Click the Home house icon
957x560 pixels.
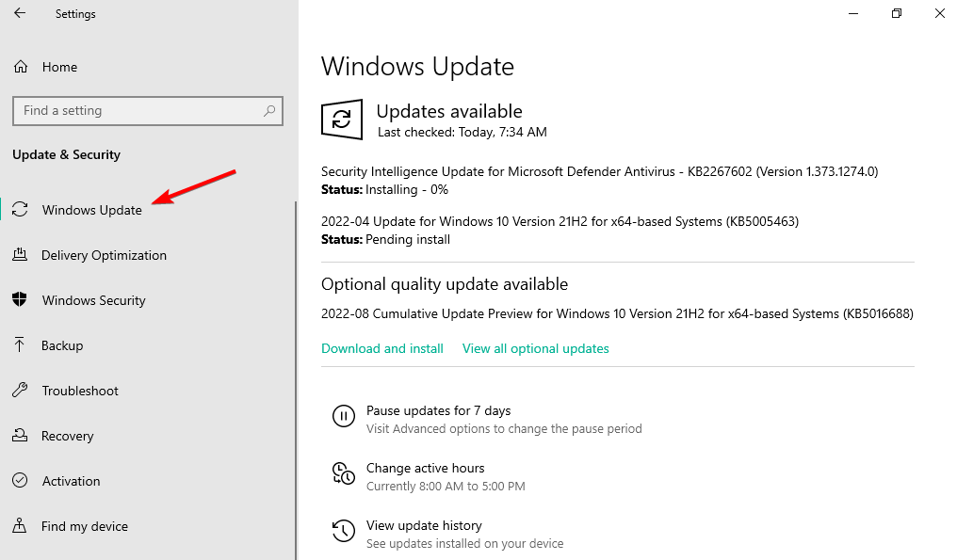20,67
